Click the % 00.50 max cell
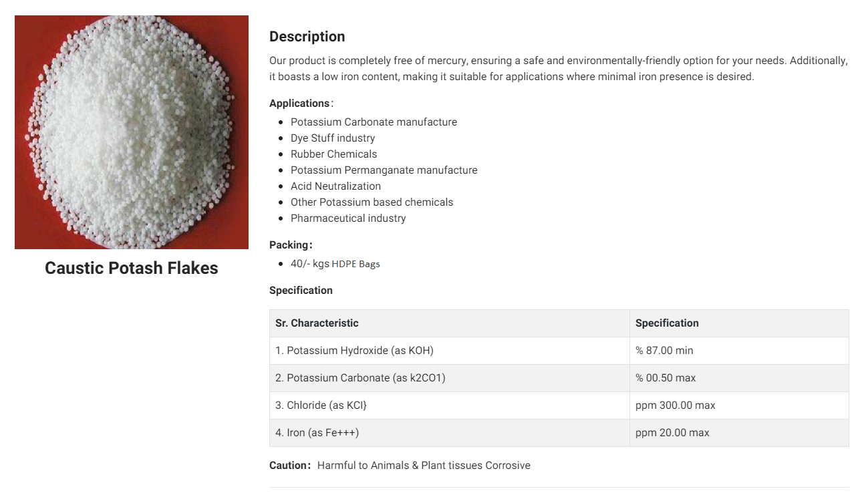 tap(666, 378)
